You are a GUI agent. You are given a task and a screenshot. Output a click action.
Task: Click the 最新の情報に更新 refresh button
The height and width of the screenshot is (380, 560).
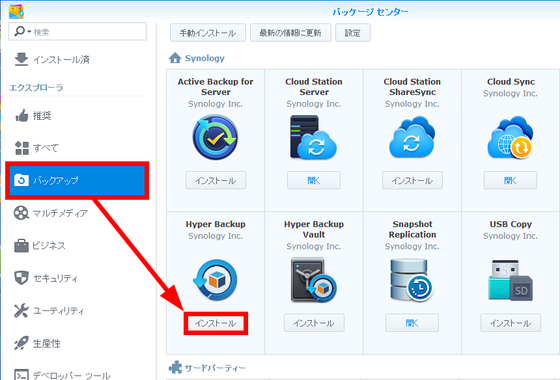click(290, 33)
